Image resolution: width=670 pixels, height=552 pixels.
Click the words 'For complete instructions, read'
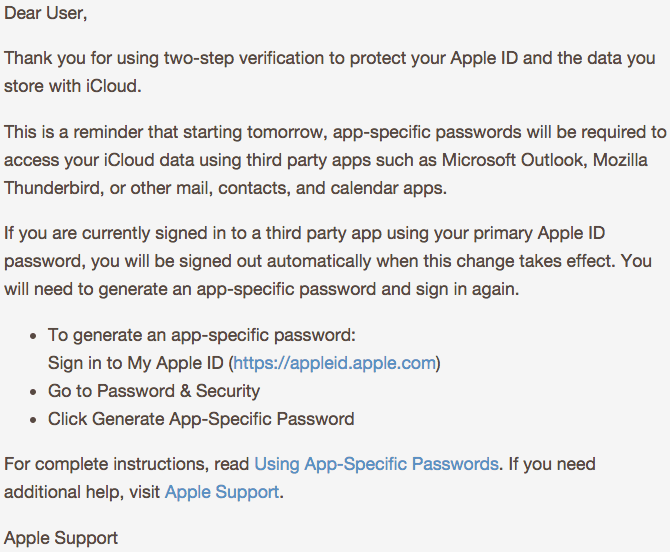pos(126,464)
